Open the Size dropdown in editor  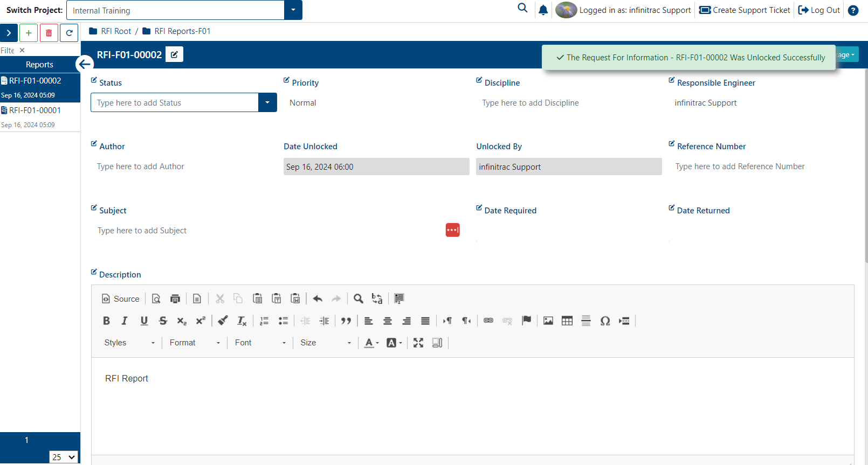click(x=326, y=343)
